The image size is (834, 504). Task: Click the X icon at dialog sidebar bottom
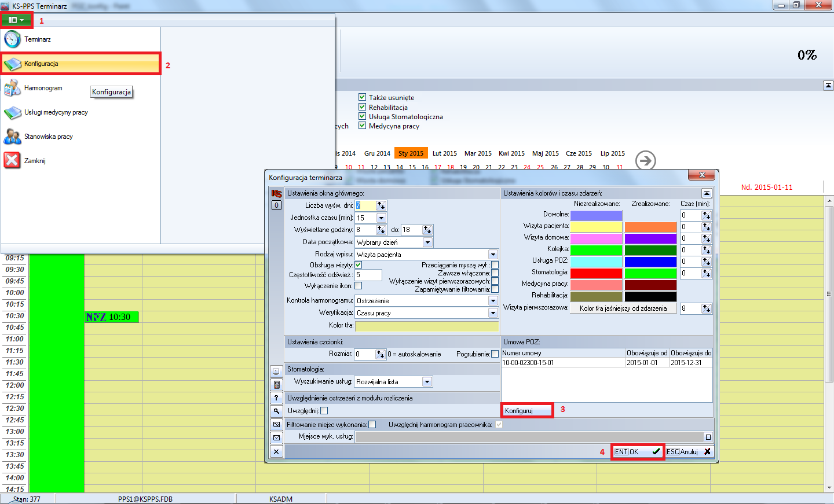point(276,451)
